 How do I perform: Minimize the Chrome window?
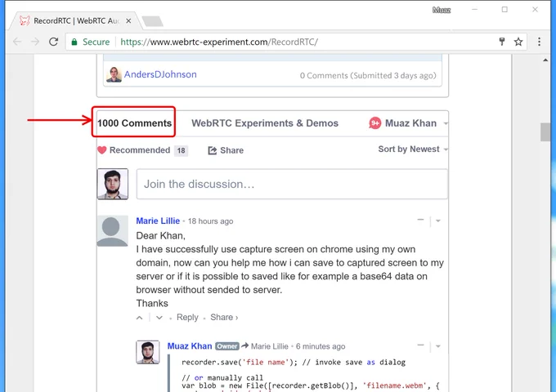[x=474, y=10]
